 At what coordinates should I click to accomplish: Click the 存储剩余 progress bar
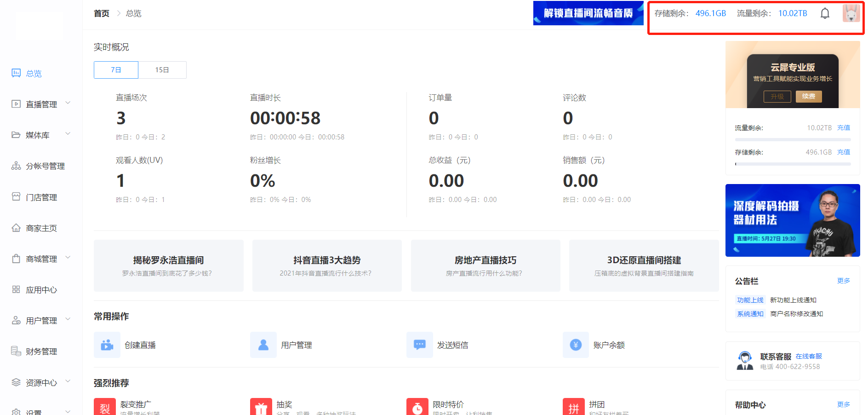tap(793, 164)
